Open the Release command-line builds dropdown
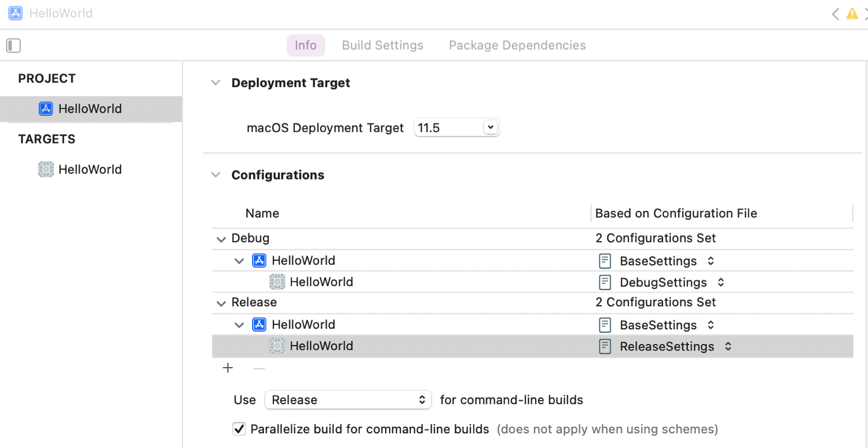Image resolution: width=868 pixels, height=448 pixels. pyautogui.click(x=348, y=400)
